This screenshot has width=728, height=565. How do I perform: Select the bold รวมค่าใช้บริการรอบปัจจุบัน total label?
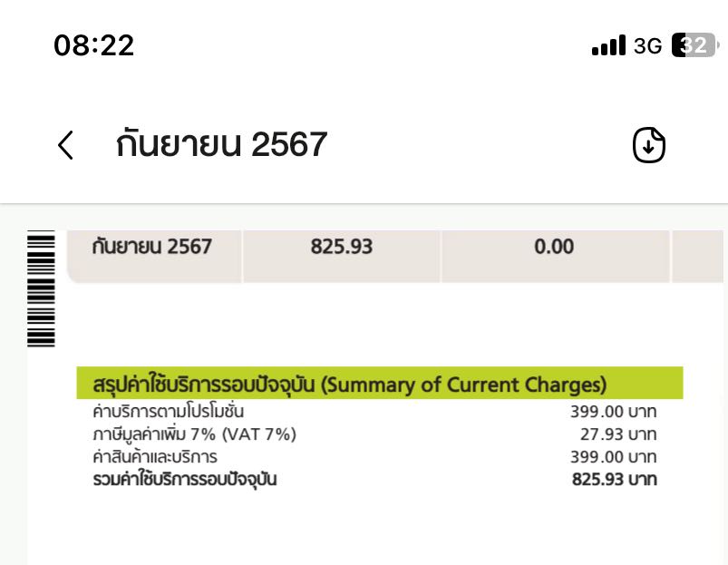(x=184, y=480)
